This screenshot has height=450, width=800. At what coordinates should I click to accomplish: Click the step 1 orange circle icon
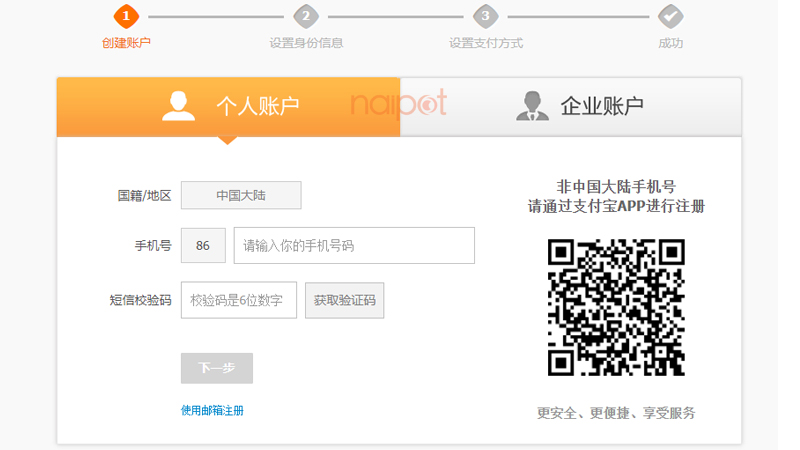pos(126,16)
